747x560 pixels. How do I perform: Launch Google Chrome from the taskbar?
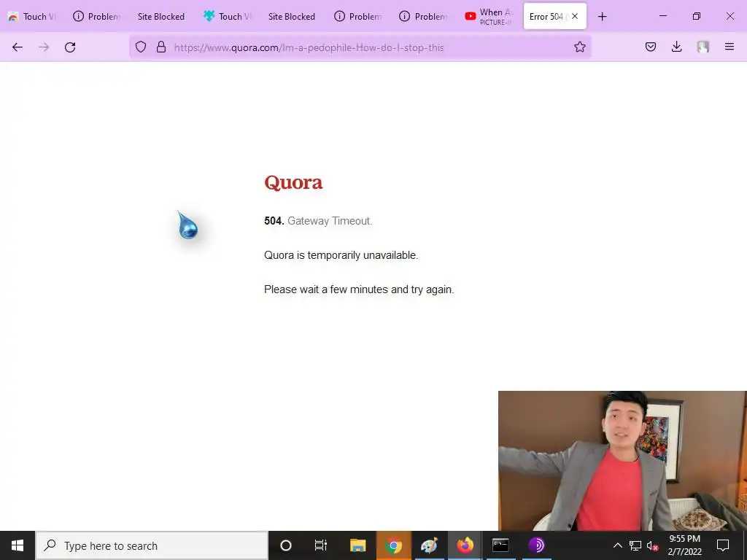point(393,545)
